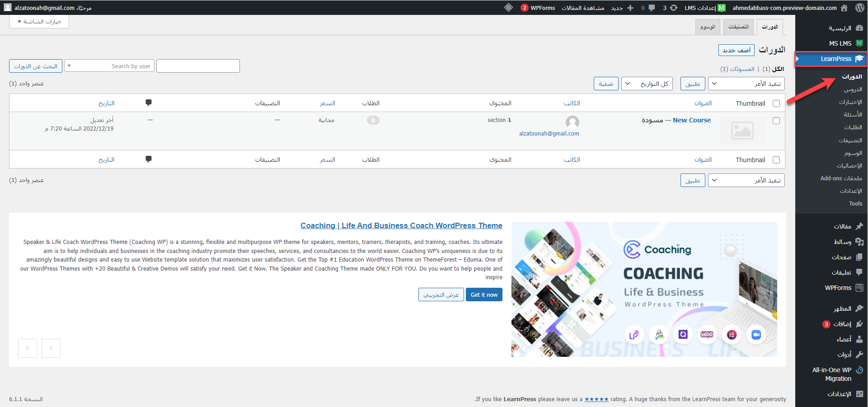This screenshot has height=407, width=868.
Task: Open the تعليقات comments sidebar icon
Action: pyautogui.click(x=859, y=272)
